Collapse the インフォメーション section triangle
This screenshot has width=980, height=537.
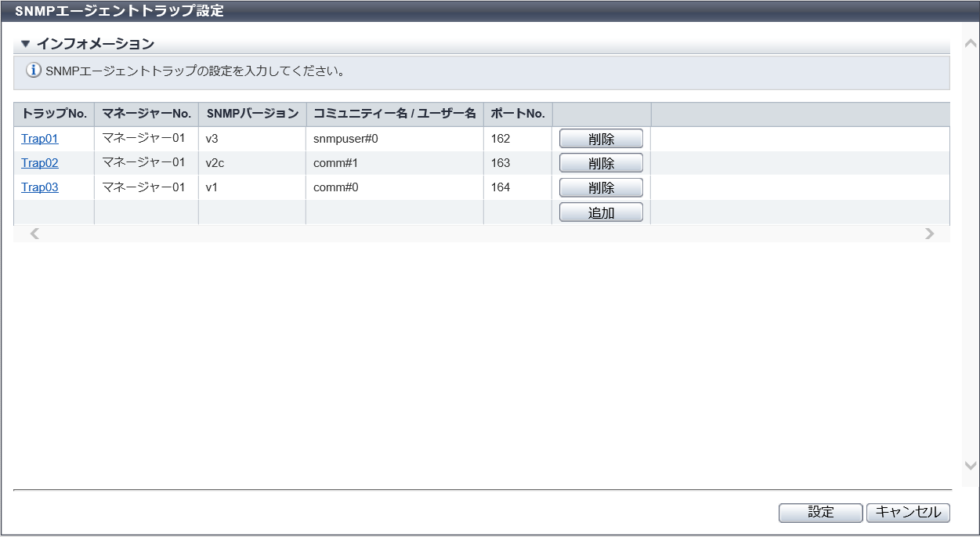coord(25,44)
